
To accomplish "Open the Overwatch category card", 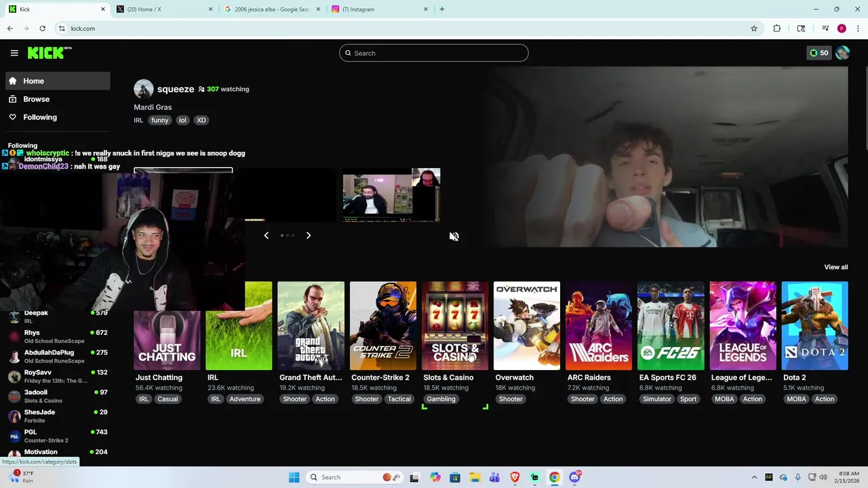I will pyautogui.click(x=527, y=326).
